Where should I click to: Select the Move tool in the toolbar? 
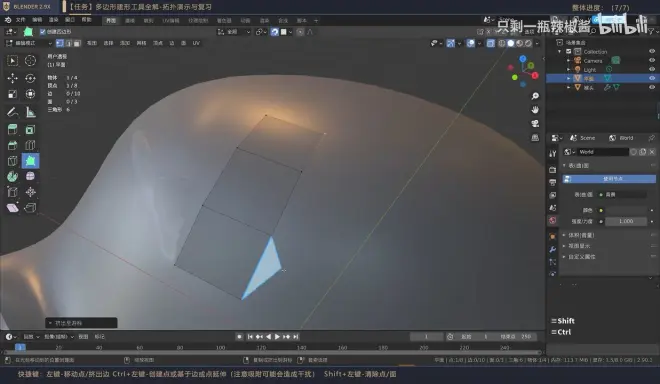pos(12,78)
